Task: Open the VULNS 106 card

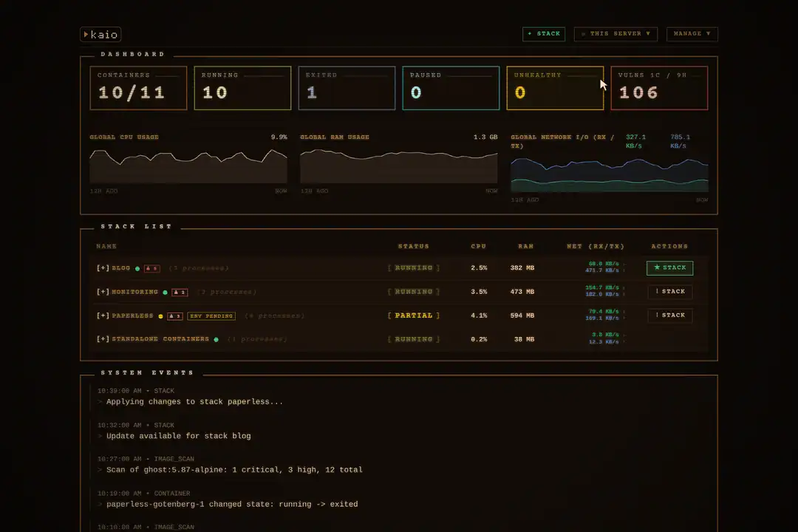Action: coord(659,88)
